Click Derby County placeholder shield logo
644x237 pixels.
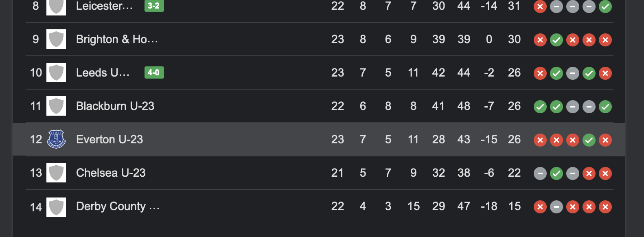coord(56,207)
